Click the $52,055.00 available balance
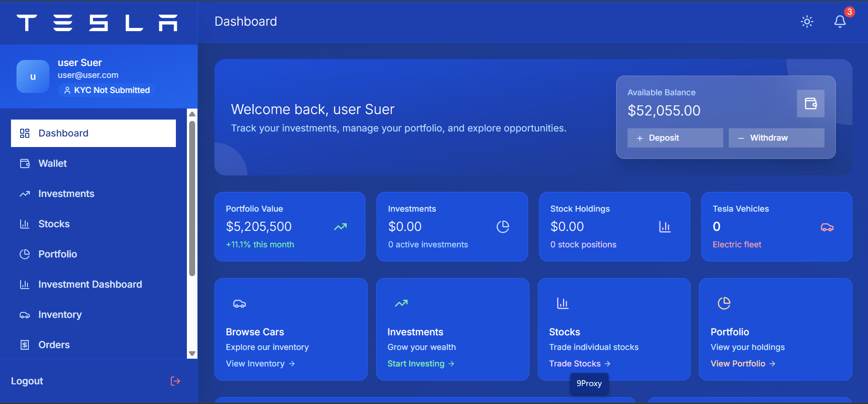The width and height of the screenshot is (868, 404). click(664, 110)
